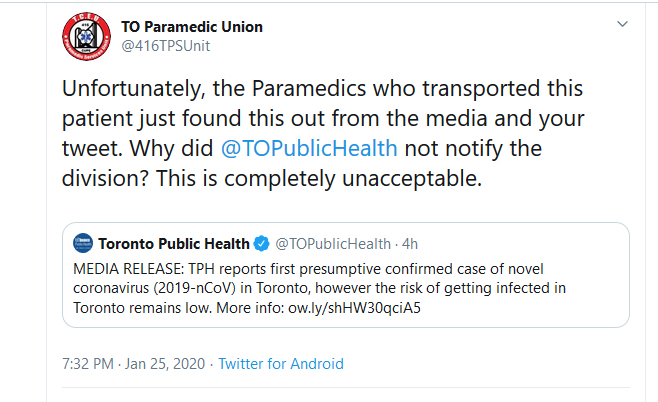The image size is (658, 402).
Task: Click the 7:32 PM tweet time
Action: (x=88, y=364)
